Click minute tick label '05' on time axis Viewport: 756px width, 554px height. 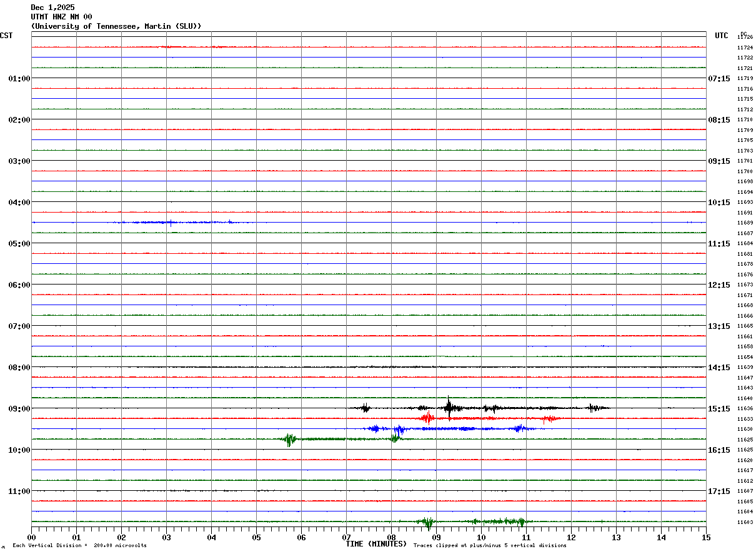256,538
